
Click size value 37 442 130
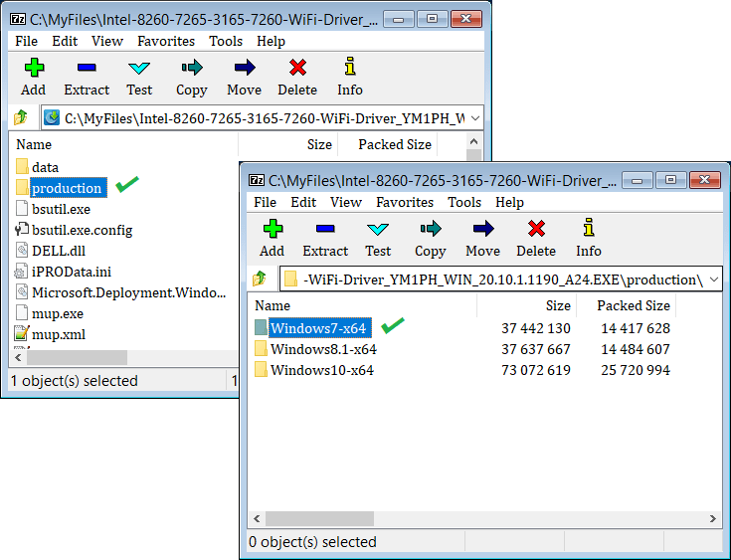coord(536,328)
